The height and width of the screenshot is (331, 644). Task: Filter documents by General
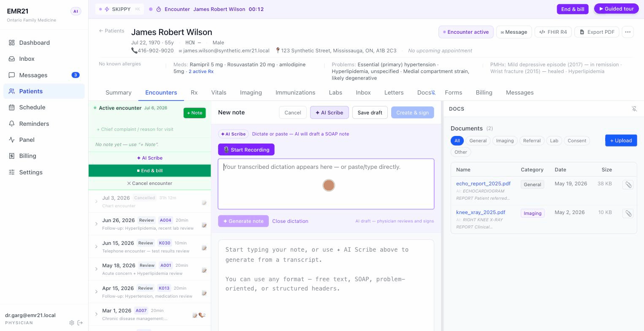click(x=478, y=141)
